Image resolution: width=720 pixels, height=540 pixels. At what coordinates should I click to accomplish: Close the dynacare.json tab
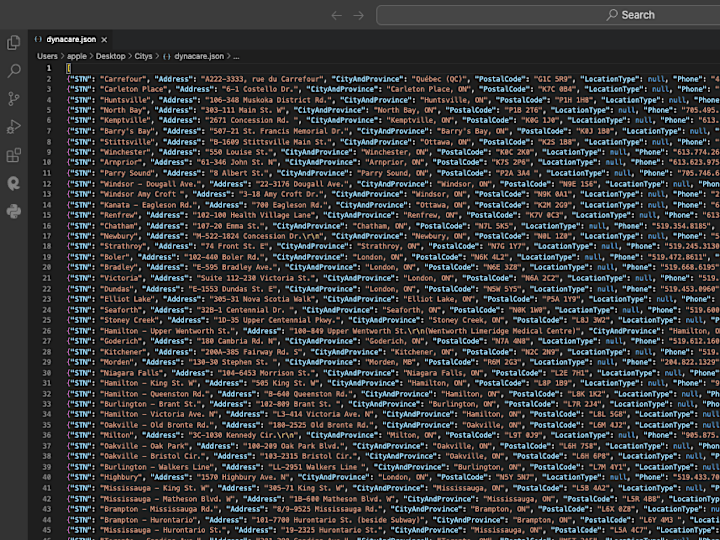(x=104, y=40)
